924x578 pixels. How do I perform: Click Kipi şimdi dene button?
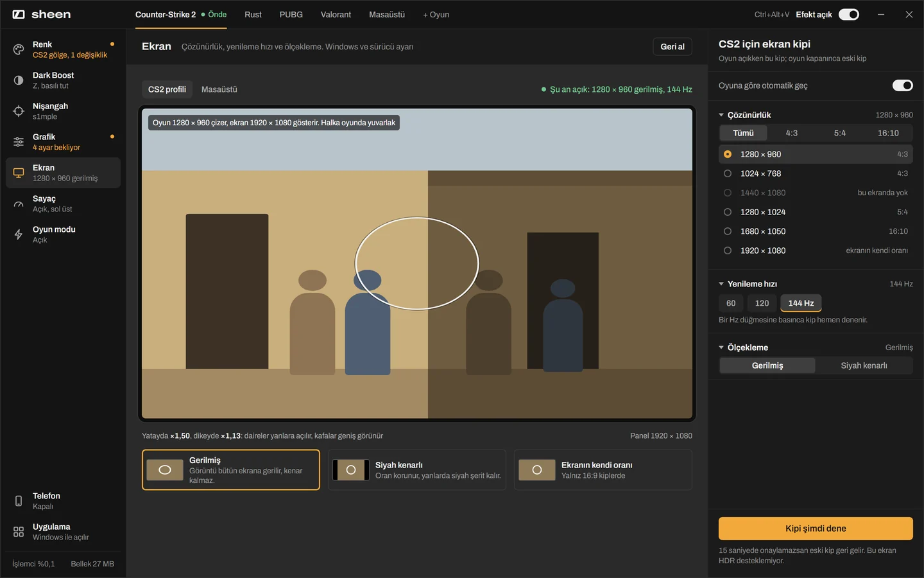816,529
